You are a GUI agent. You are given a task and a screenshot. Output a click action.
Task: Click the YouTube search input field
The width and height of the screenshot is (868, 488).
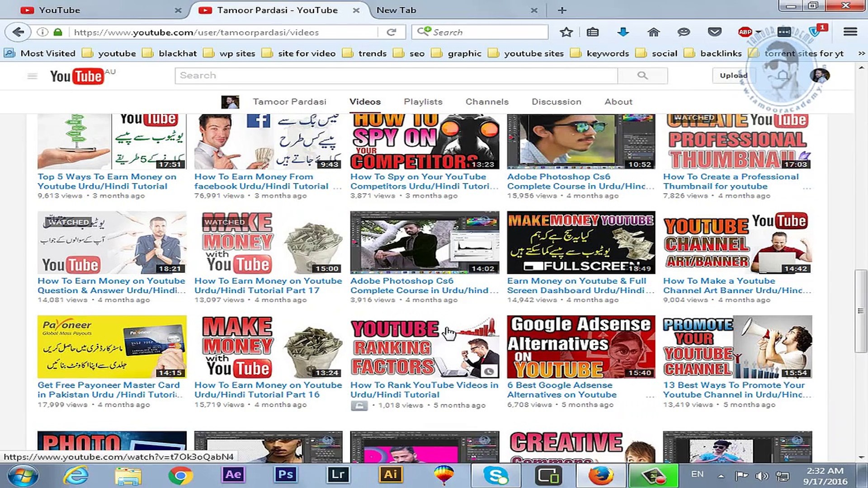(396, 75)
